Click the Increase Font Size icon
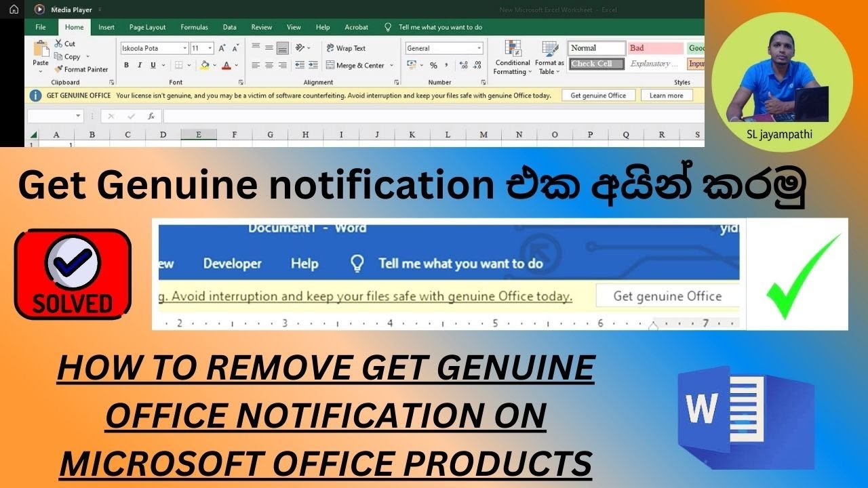 point(222,48)
